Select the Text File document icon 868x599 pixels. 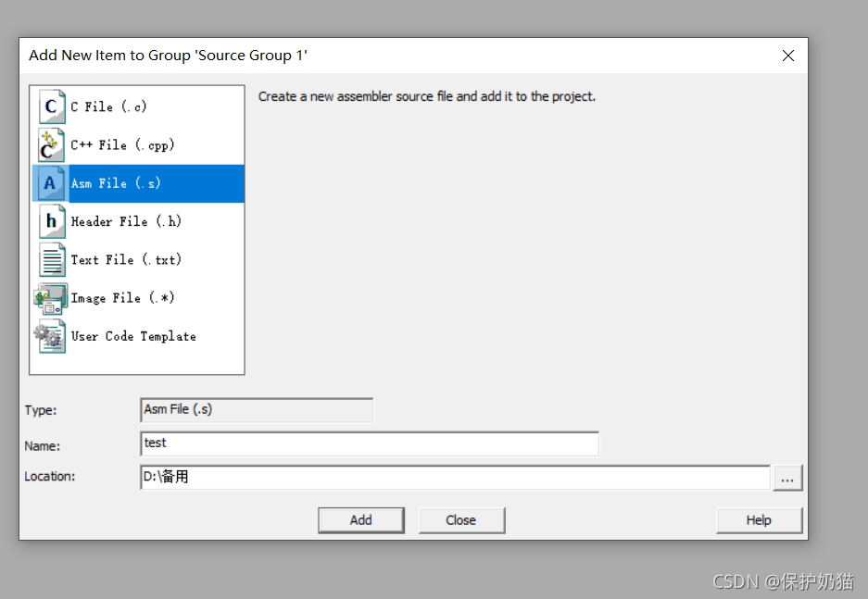click(52, 259)
